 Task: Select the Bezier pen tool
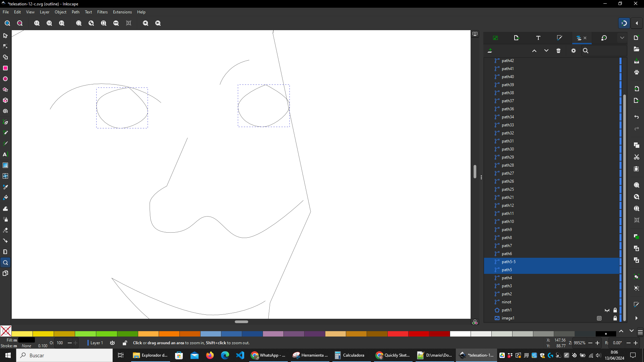[5, 122]
